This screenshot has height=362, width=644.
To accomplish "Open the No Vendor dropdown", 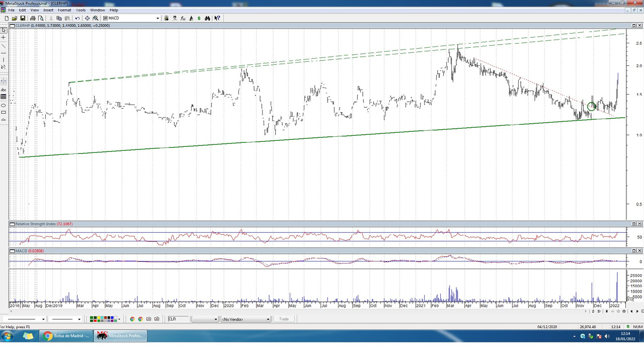I will pos(246,319).
